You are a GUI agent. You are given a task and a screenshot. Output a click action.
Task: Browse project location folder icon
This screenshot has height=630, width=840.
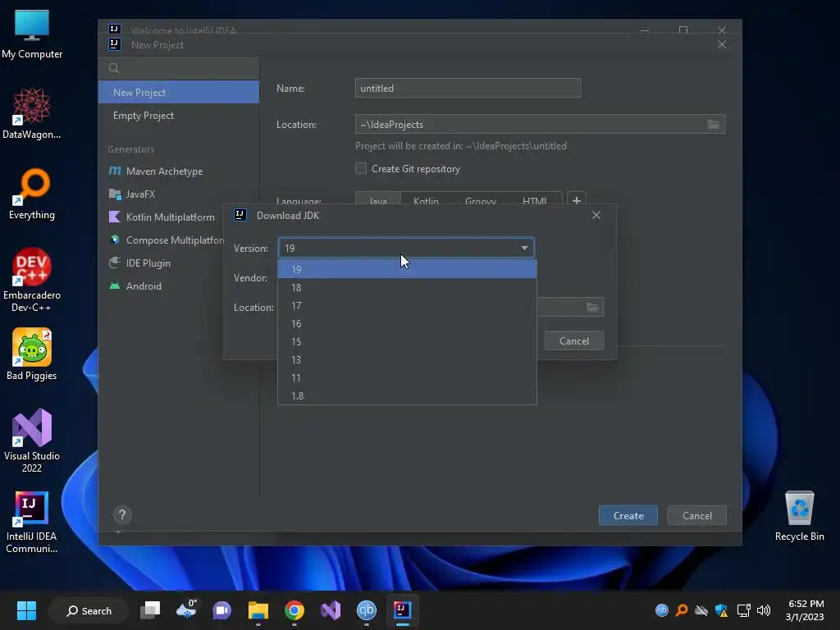point(714,125)
